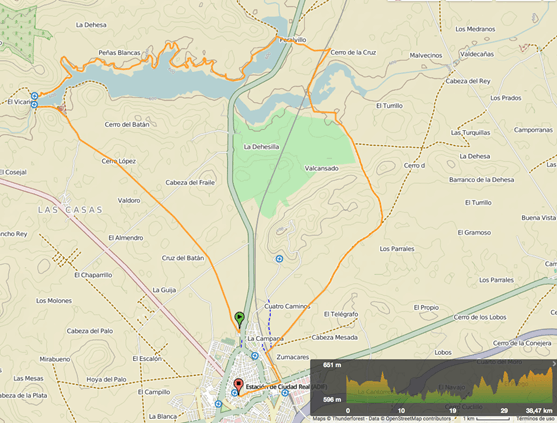Click the Peñalvillo label on the route
The image size is (557, 423).
pyautogui.click(x=293, y=40)
